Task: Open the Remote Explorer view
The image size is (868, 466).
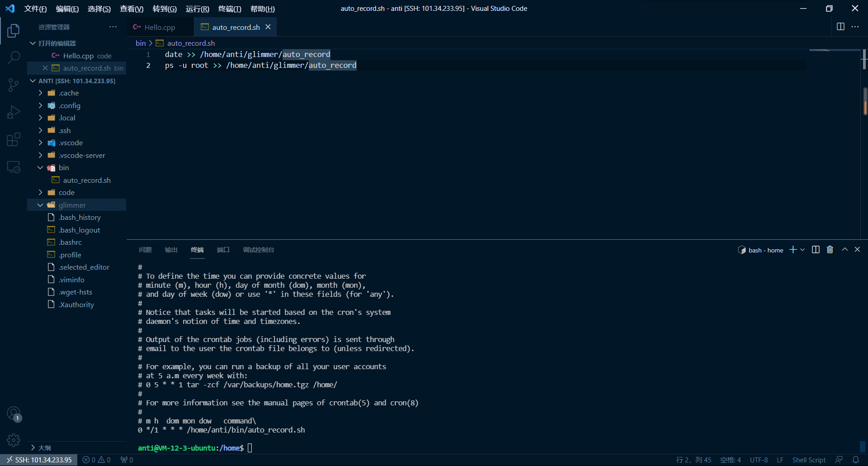Action: point(14,167)
